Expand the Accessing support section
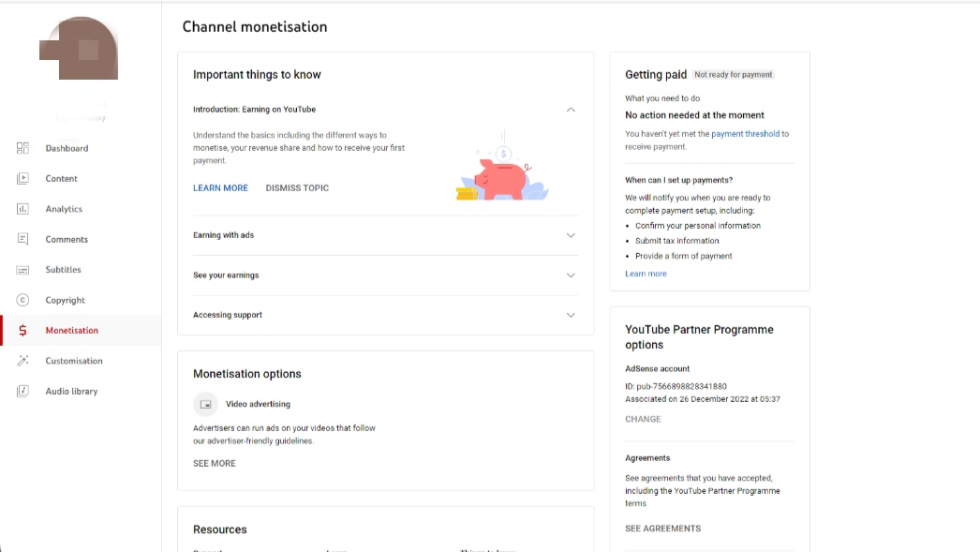 [x=571, y=315]
